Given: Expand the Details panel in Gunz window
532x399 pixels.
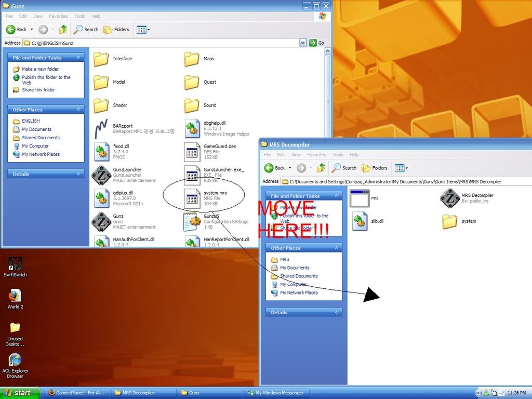Looking at the screenshot, I should [x=78, y=174].
